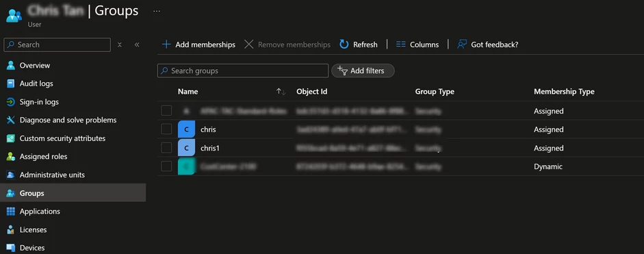Image resolution: width=644 pixels, height=254 pixels.
Task: Click into the Search groups field
Action: click(243, 71)
